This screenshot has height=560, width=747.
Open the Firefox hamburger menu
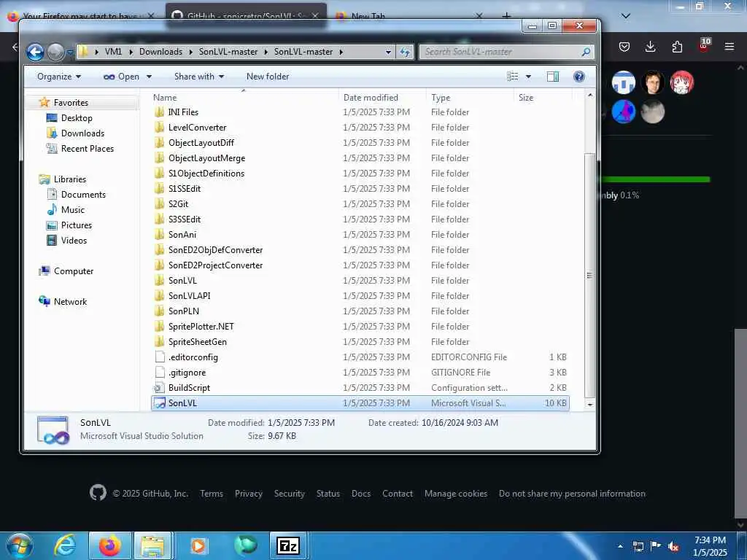coord(729,47)
